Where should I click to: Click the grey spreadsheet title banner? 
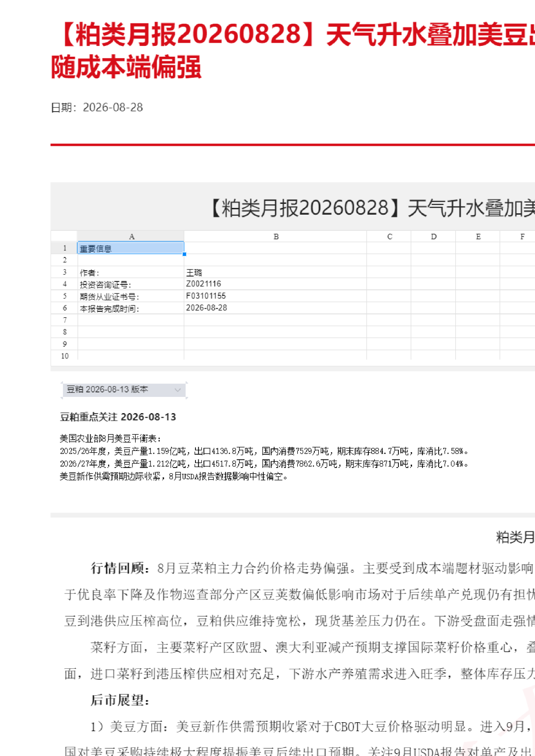coord(293,207)
